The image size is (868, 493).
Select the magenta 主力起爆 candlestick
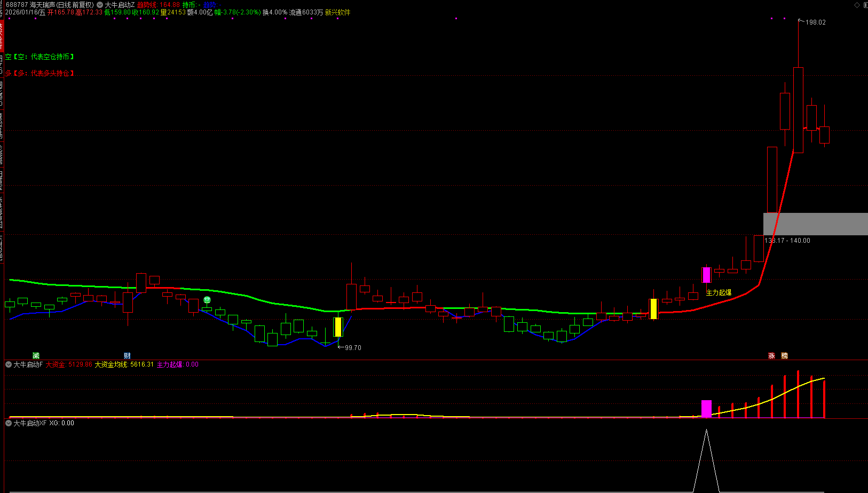point(706,275)
